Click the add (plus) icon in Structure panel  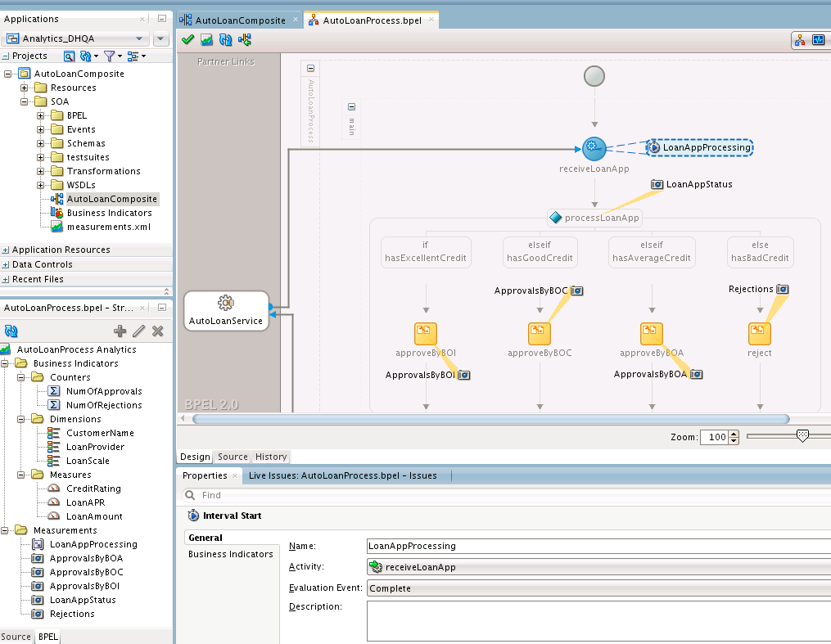click(x=120, y=331)
